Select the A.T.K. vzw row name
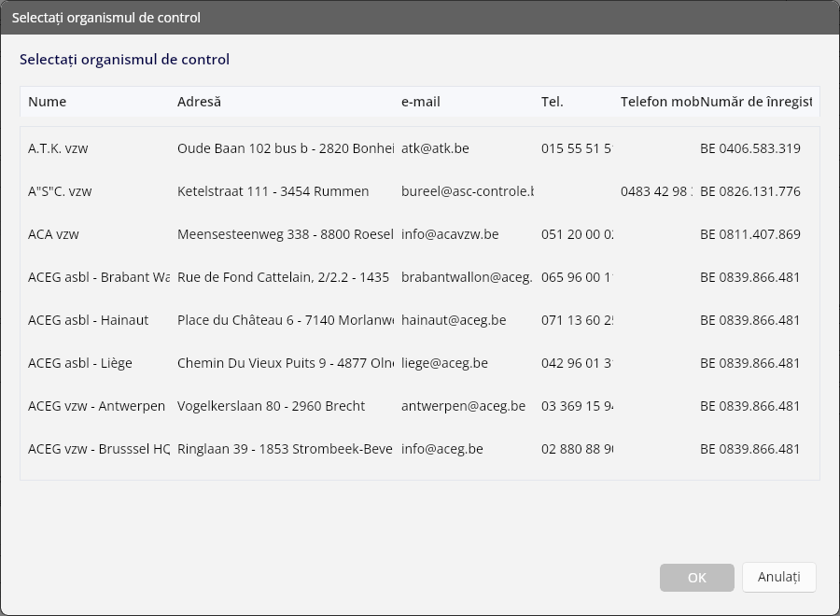 pos(58,148)
